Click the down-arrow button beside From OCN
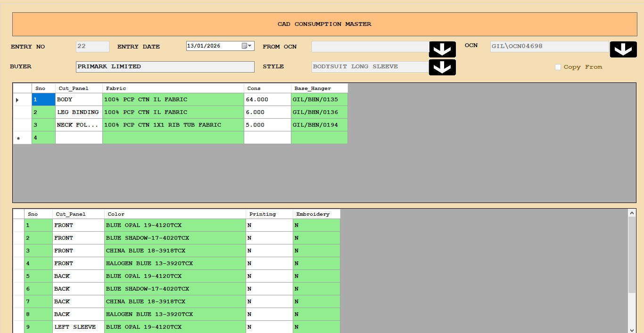The height and width of the screenshot is (333, 644). pyautogui.click(x=442, y=49)
